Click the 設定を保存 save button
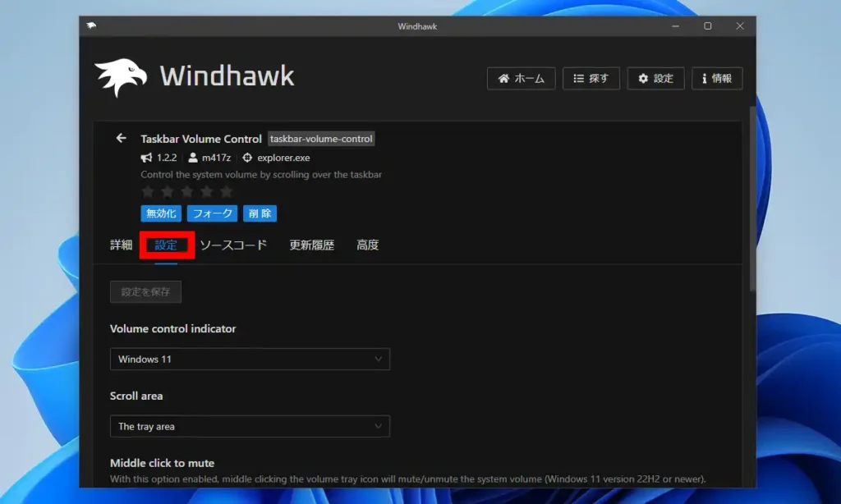Screen dimensions: 841x504 (x=145, y=291)
